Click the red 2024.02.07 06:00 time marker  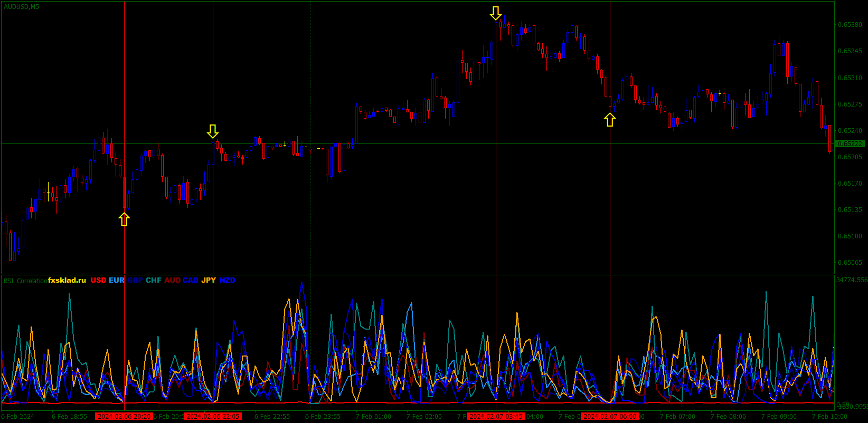pyautogui.click(x=610, y=416)
